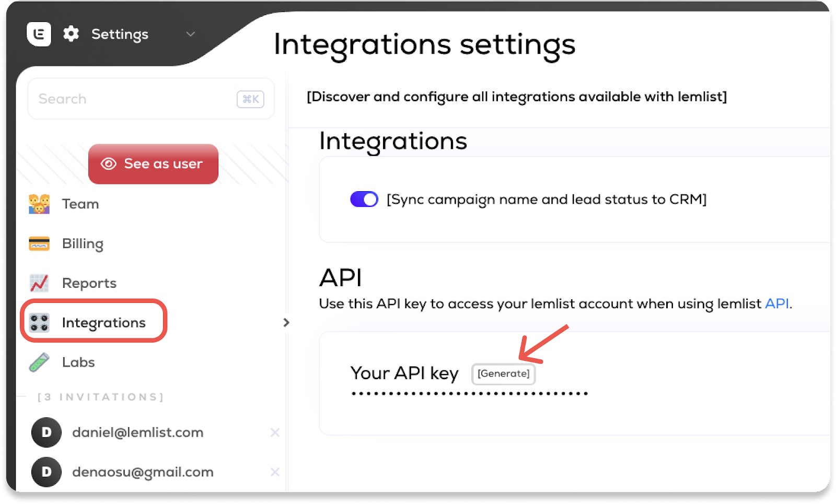Click the Billing credit card icon
The width and height of the screenshot is (836, 504).
[x=39, y=243]
